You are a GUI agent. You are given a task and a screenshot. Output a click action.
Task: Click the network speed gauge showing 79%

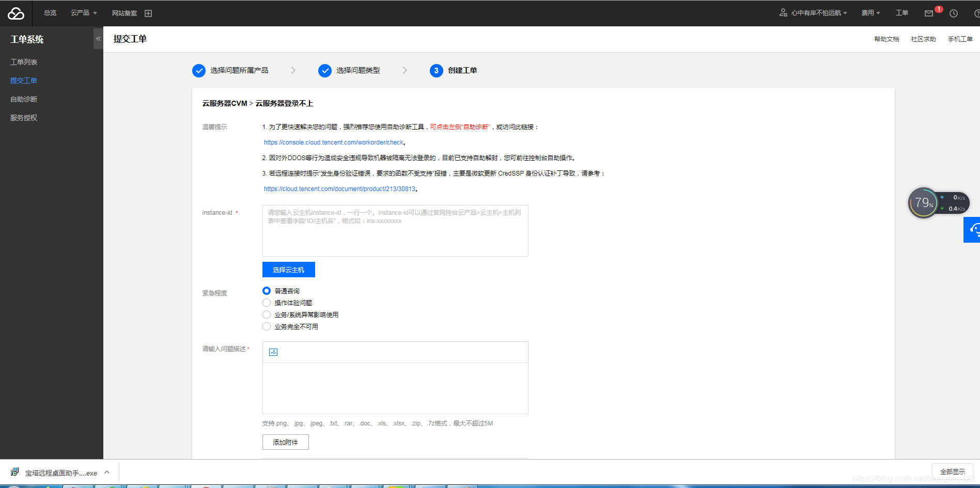(x=924, y=202)
